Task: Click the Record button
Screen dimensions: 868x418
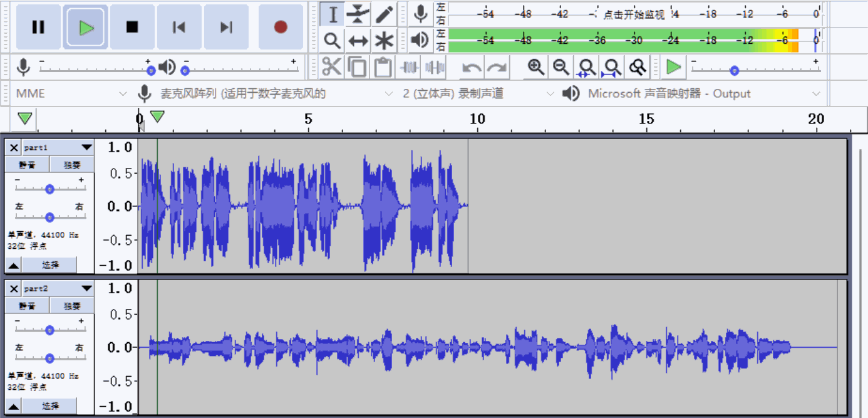Action: (280, 27)
